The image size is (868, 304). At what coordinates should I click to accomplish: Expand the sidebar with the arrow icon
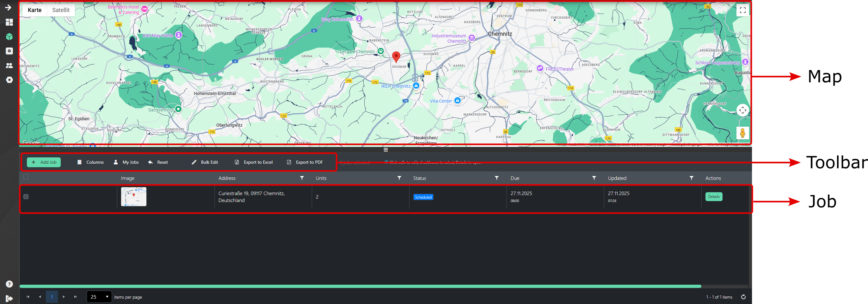[x=8, y=7]
